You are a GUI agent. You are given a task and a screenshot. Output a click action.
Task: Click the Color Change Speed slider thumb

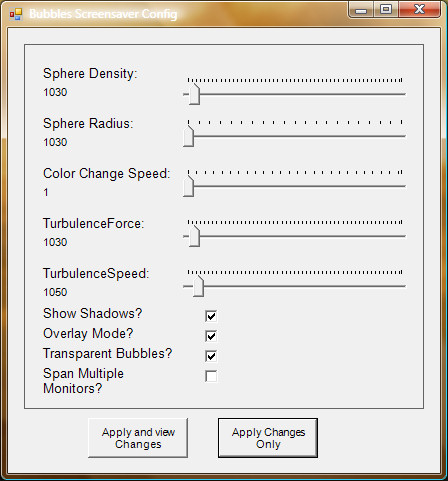click(x=188, y=186)
